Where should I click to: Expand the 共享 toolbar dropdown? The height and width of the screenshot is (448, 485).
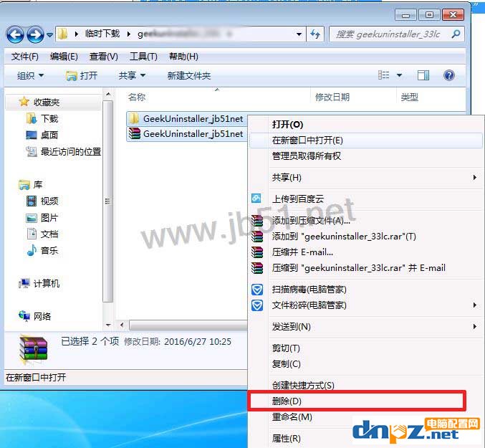point(132,75)
